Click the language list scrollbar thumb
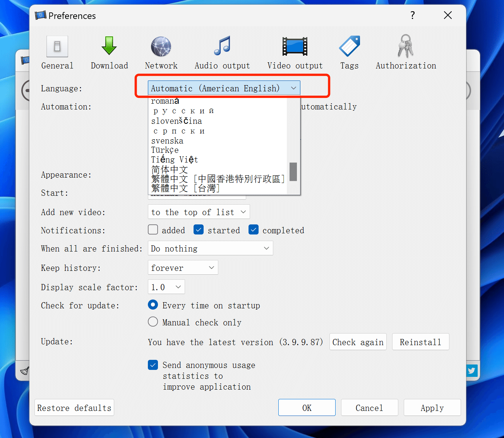Image resolution: width=504 pixels, height=438 pixels. coord(293,171)
